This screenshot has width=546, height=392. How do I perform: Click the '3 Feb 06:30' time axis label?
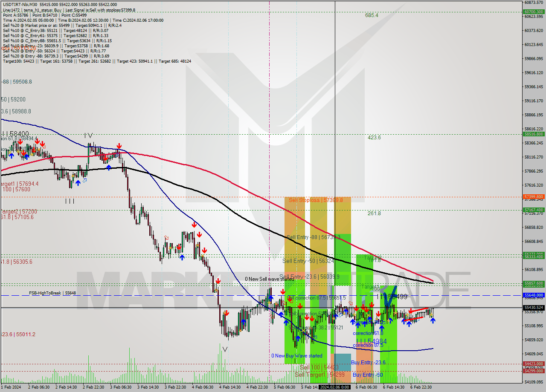pyautogui.click(x=121, y=387)
